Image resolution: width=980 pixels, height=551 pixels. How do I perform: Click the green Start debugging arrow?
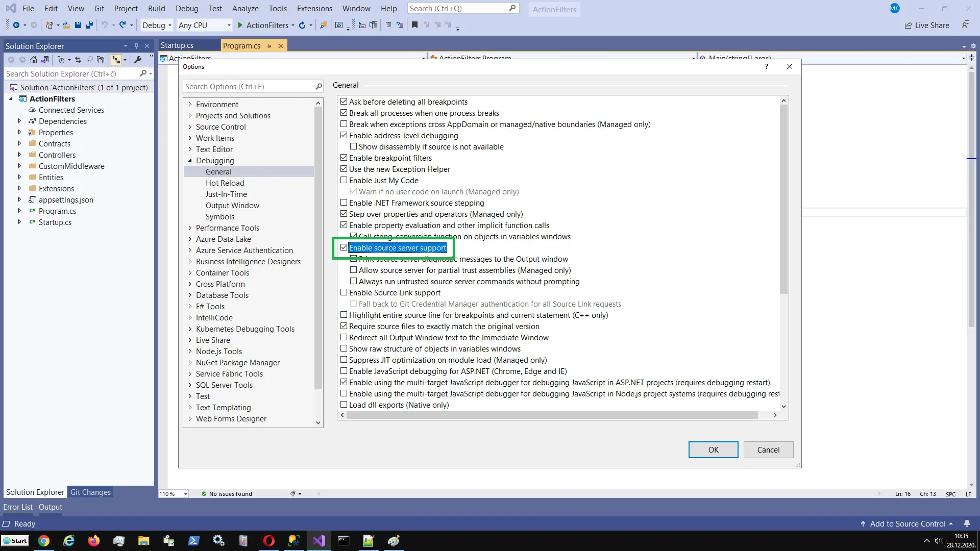tap(240, 25)
